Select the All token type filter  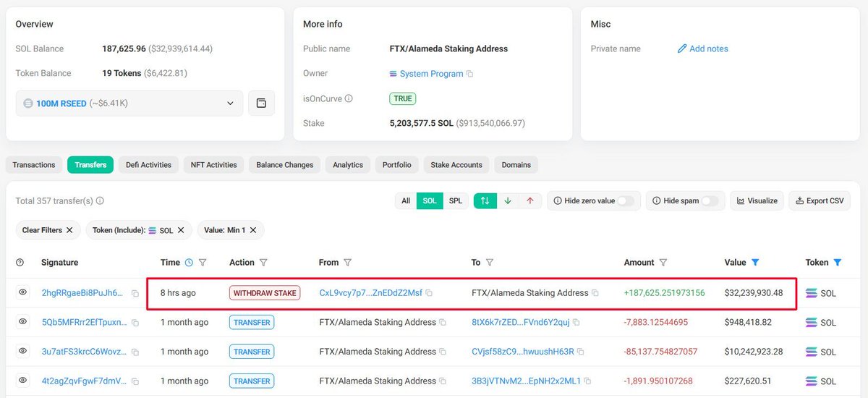click(x=406, y=201)
